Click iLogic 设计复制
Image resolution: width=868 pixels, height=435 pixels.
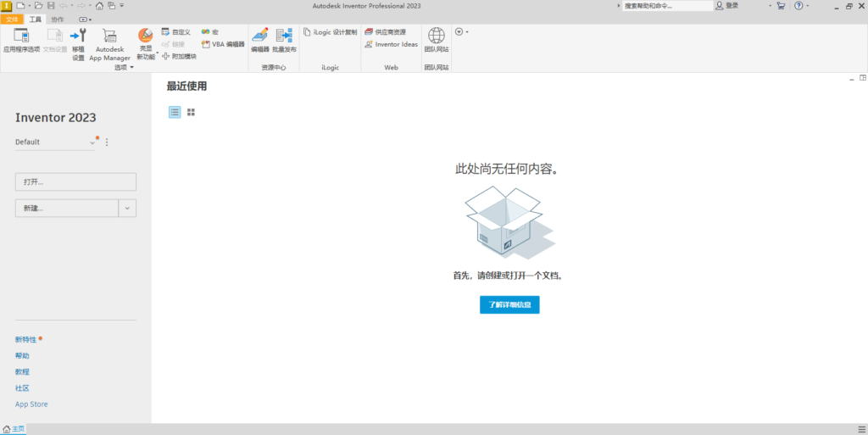pyautogui.click(x=330, y=32)
